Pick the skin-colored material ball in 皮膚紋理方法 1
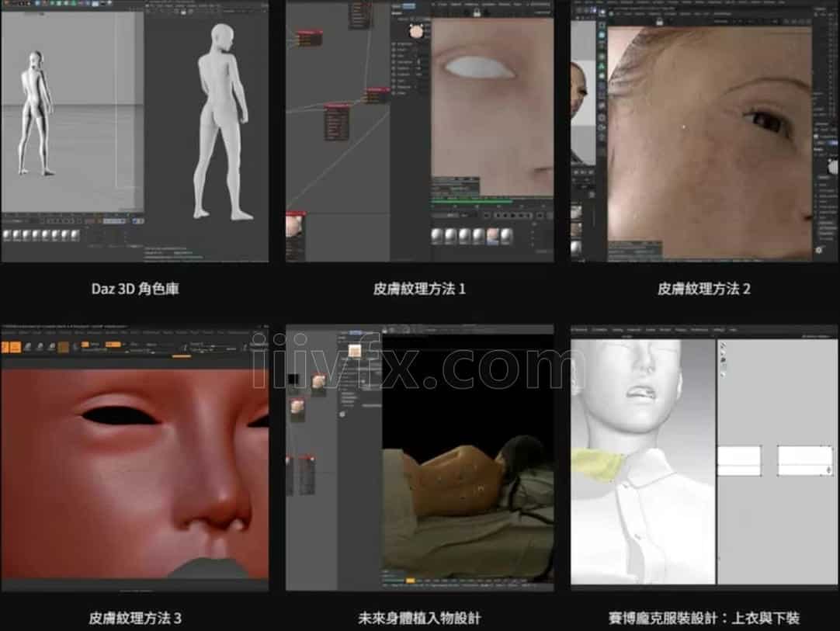This screenshot has height=631, width=840. click(492, 236)
